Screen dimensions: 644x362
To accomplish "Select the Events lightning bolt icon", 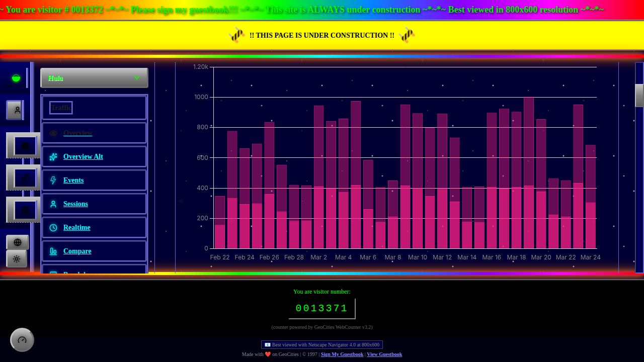I will click(x=53, y=180).
